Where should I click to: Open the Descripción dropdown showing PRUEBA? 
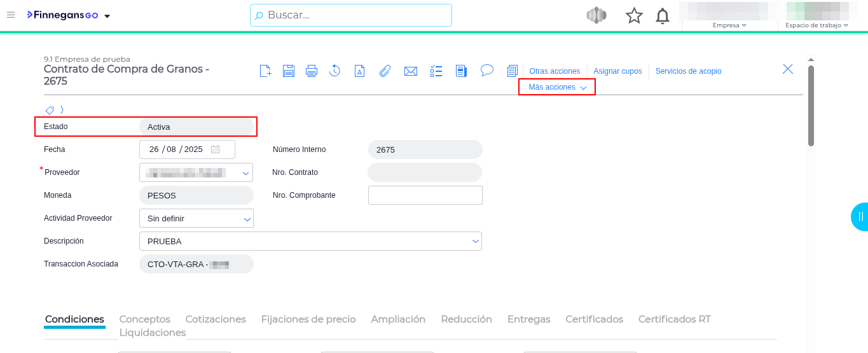click(x=475, y=242)
